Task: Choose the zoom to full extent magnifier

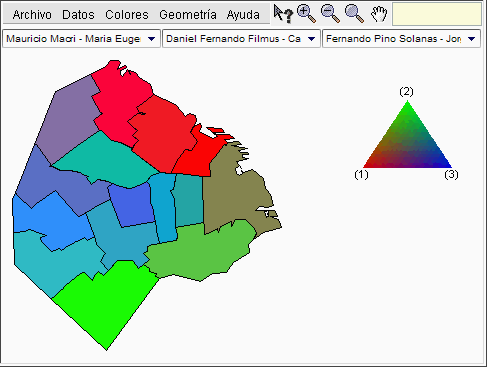Action: tap(354, 14)
